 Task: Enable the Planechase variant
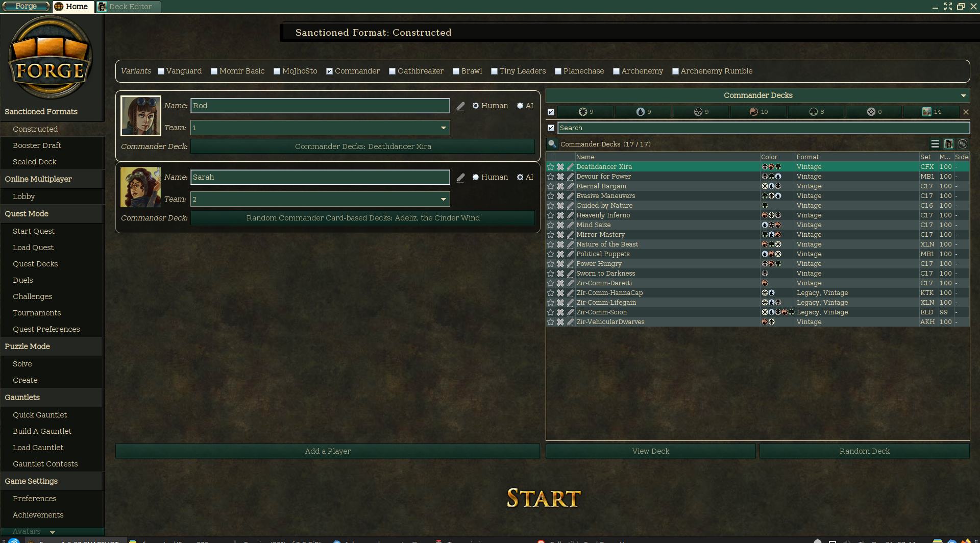click(558, 71)
